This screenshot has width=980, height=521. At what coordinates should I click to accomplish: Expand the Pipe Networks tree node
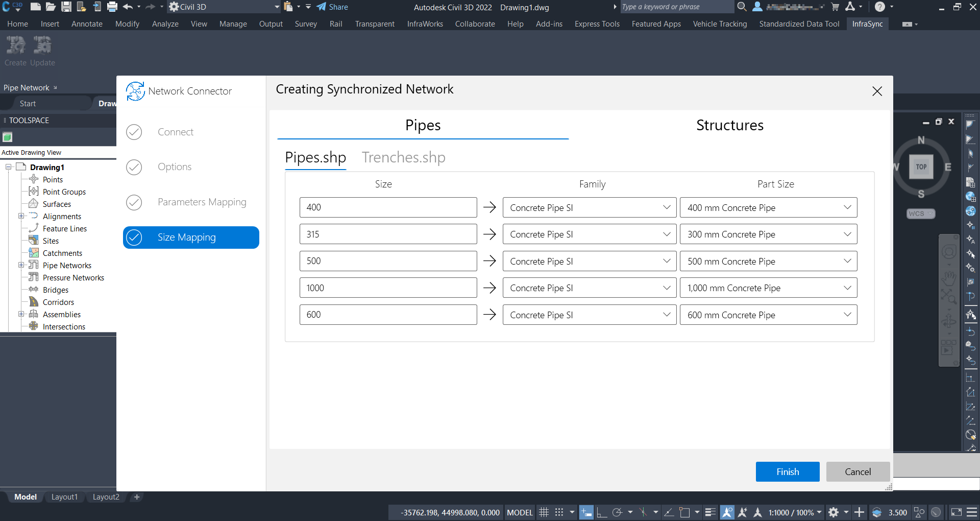21,265
